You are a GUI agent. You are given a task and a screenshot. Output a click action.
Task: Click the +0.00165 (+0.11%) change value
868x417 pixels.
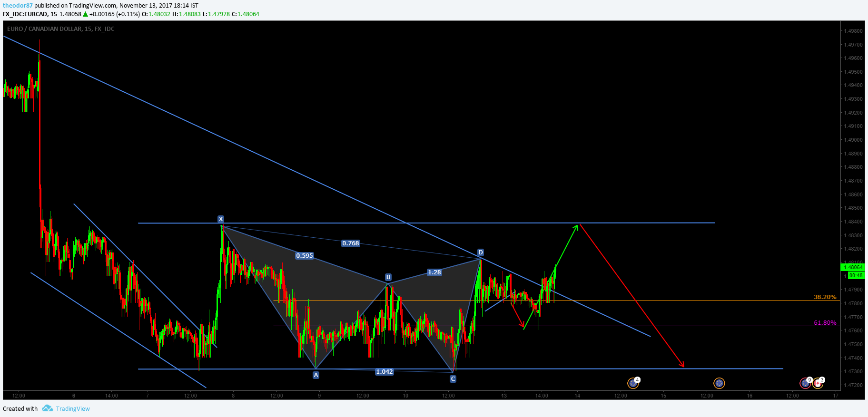[x=114, y=14]
